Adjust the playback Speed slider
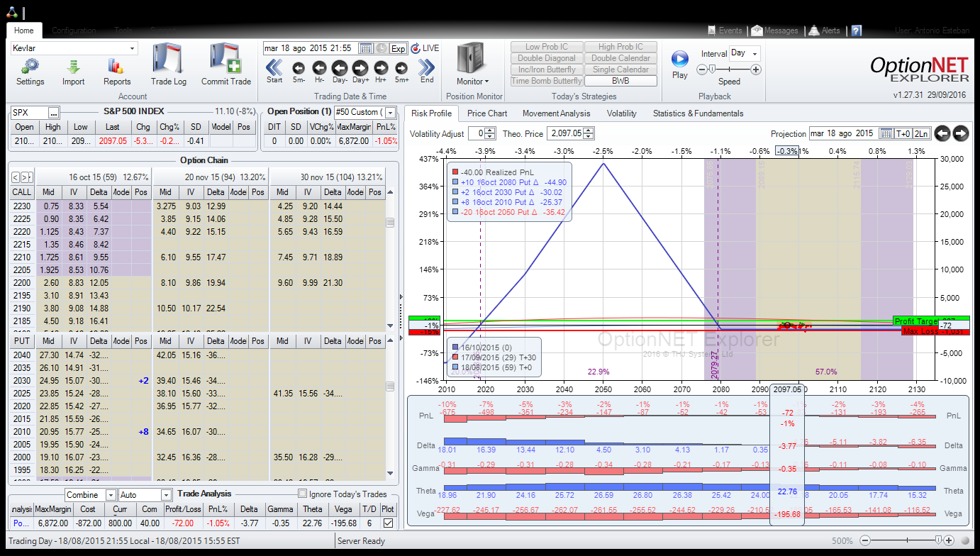 [712, 69]
